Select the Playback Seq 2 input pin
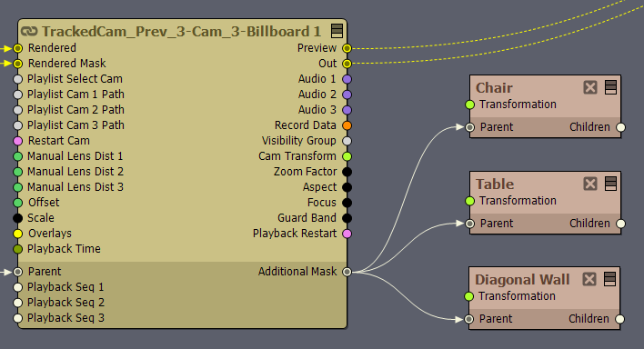Screen dimensions: 644x349 17,303
